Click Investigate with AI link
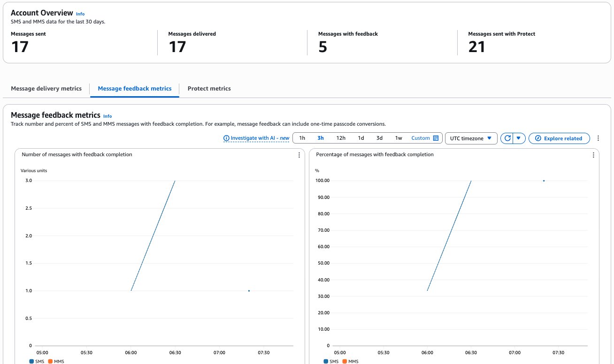Screen dimensions: 614x364 [x=256, y=138]
